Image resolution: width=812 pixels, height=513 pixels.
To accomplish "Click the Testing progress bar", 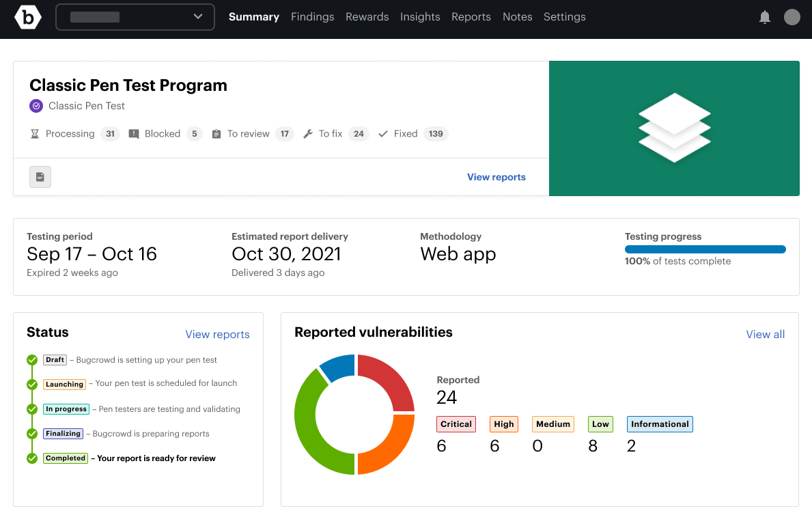I will [705, 249].
